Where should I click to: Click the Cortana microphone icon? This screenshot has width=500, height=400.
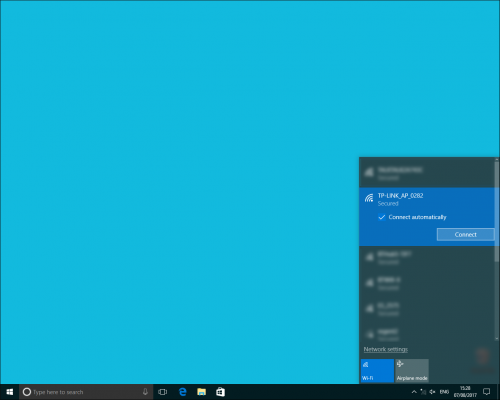[x=145, y=392]
